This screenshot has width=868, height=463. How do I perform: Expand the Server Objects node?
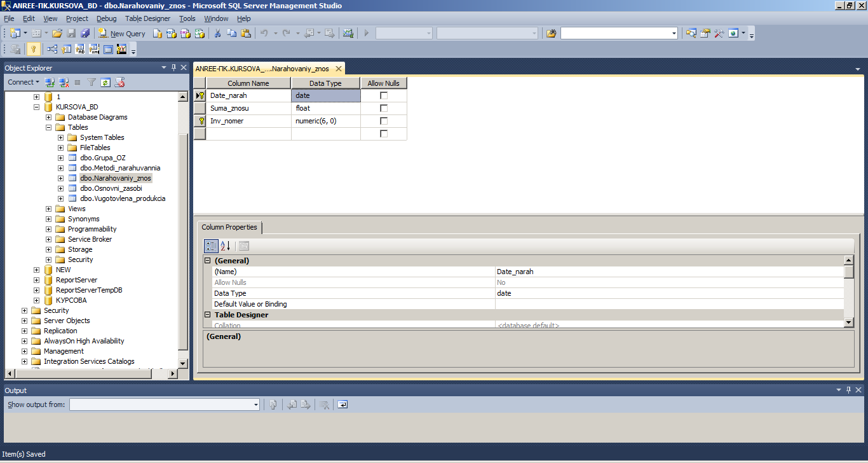pos(25,321)
